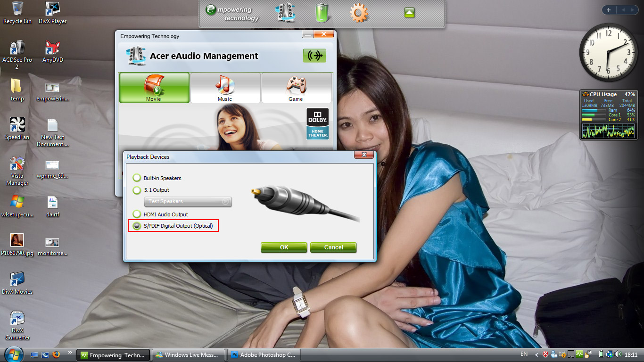Select the monitorse... file icon
644x362 pixels.
coord(52,247)
